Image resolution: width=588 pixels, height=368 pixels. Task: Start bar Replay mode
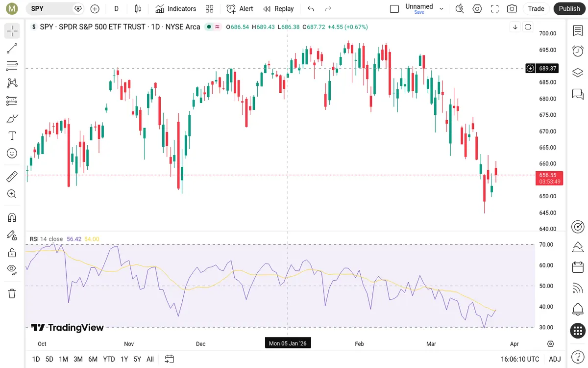(278, 9)
